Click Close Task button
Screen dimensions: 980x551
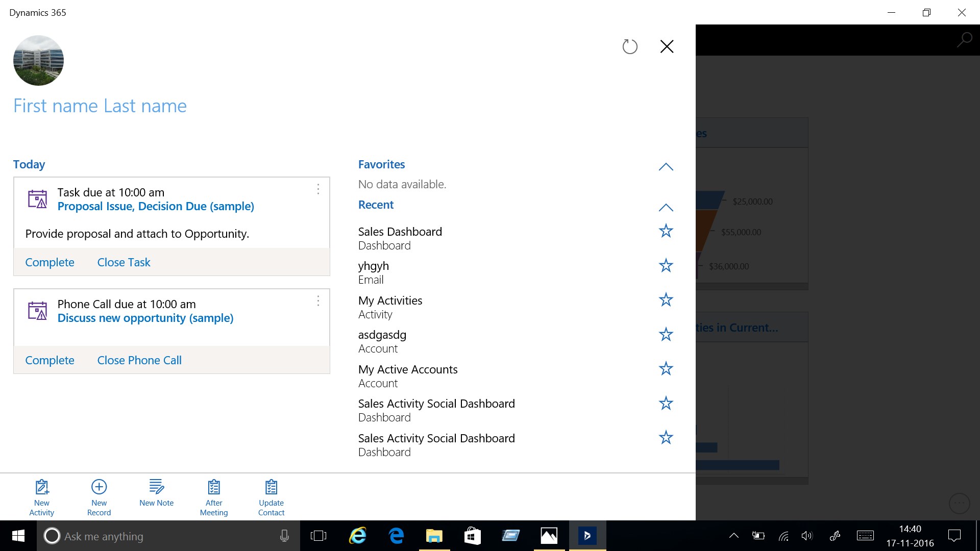pos(124,262)
